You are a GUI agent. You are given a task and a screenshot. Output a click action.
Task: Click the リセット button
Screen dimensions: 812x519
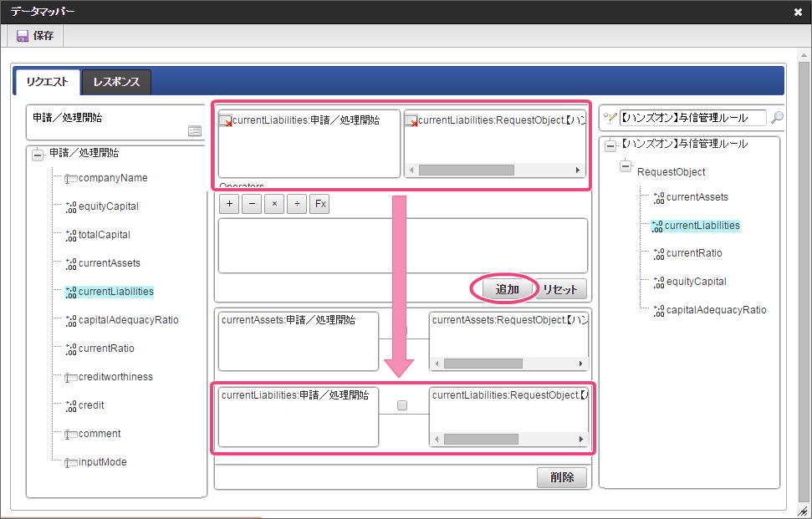click(561, 289)
